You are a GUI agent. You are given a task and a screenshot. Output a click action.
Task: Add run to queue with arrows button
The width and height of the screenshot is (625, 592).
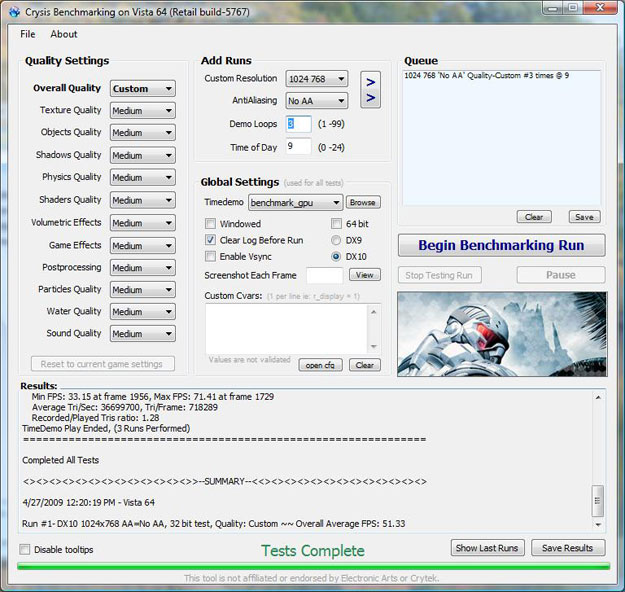click(x=370, y=90)
